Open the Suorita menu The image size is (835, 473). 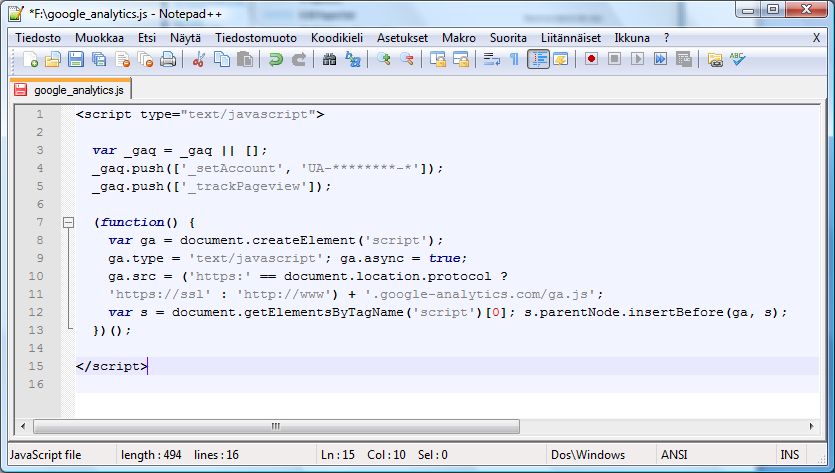click(508, 38)
